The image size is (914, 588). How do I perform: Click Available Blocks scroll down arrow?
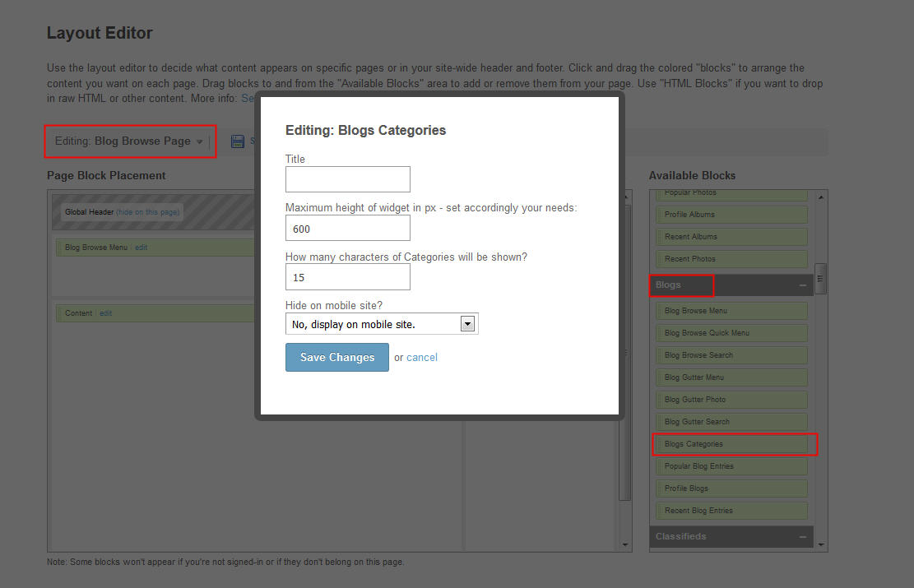[820, 544]
